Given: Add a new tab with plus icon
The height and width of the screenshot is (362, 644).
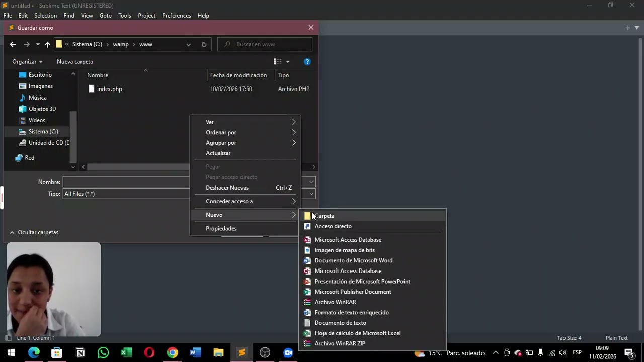Looking at the screenshot, I should coord(627,28).
